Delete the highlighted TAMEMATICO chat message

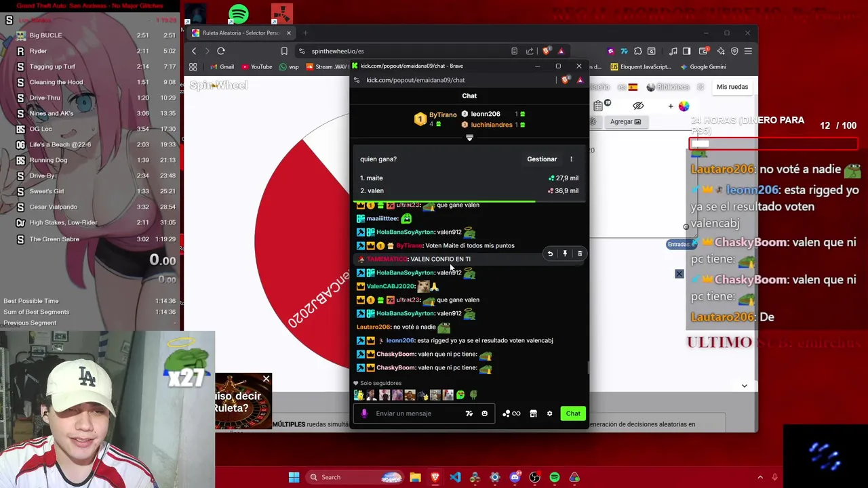580,253
